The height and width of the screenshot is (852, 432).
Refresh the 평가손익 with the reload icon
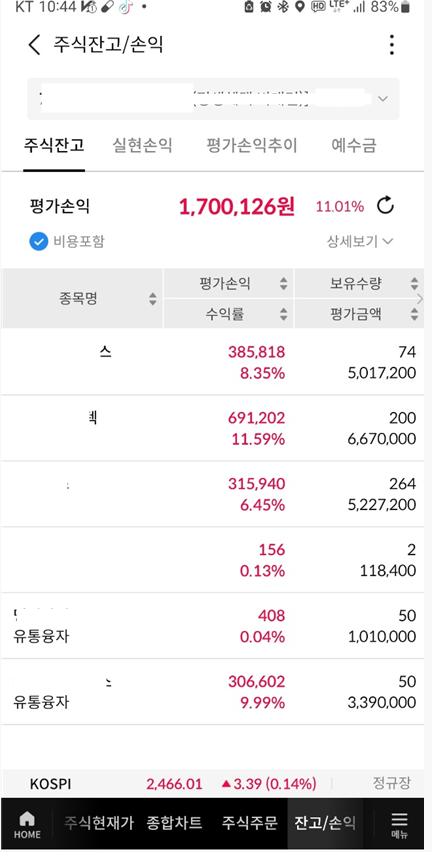pos(385,206)
